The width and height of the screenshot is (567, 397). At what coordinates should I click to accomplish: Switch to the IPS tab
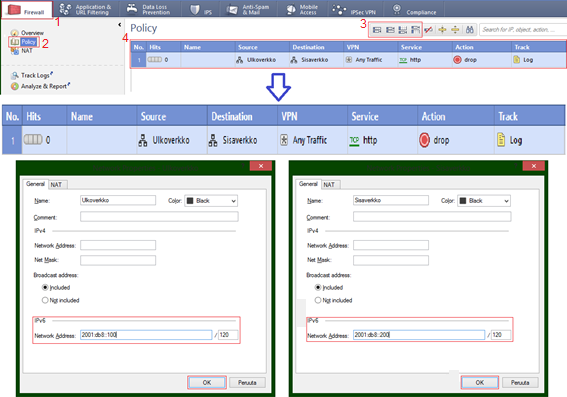coord(201,10)
